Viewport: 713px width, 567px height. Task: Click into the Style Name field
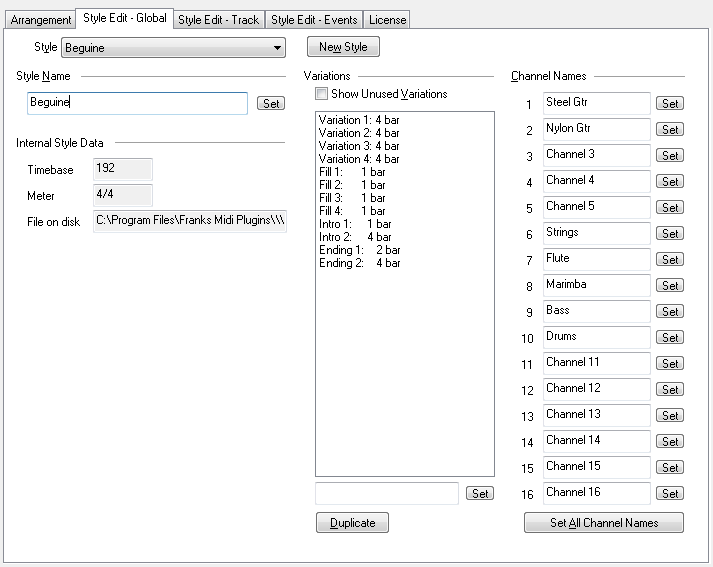[x=137, y=103]
